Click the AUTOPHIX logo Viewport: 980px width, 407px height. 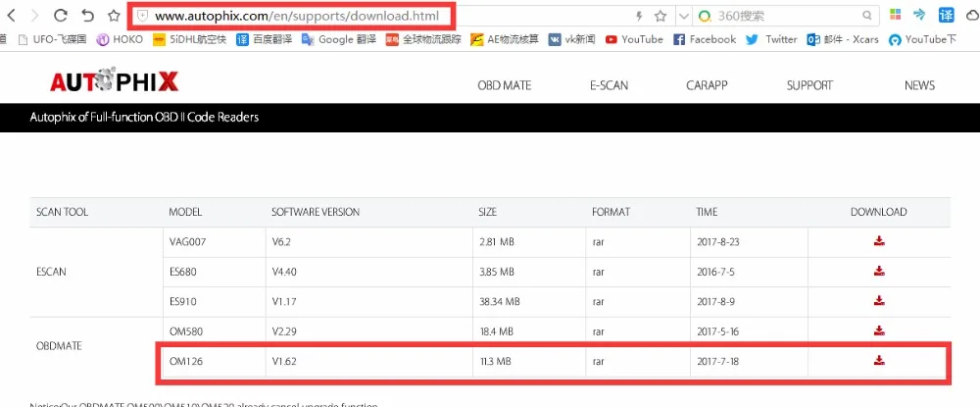115,82
